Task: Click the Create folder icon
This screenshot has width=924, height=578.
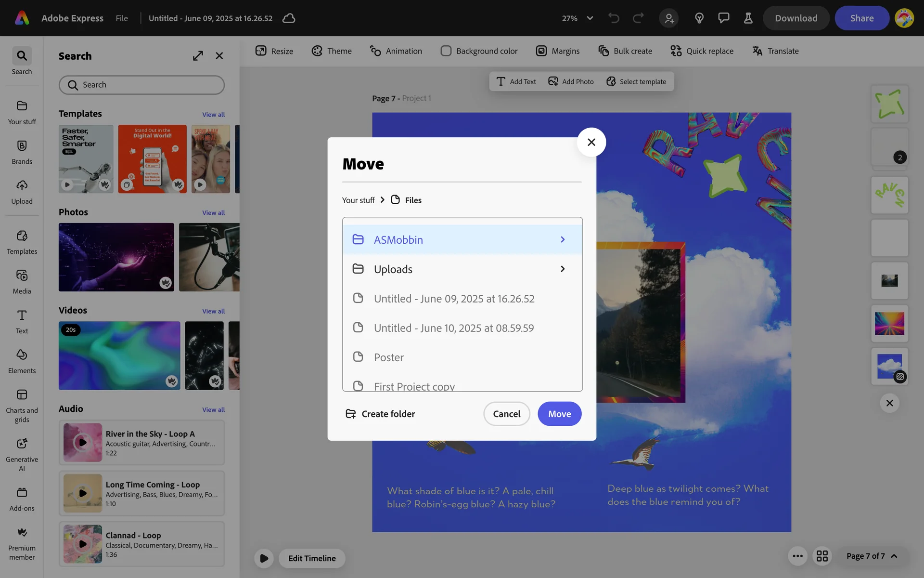Action: [x=351, y=414]
